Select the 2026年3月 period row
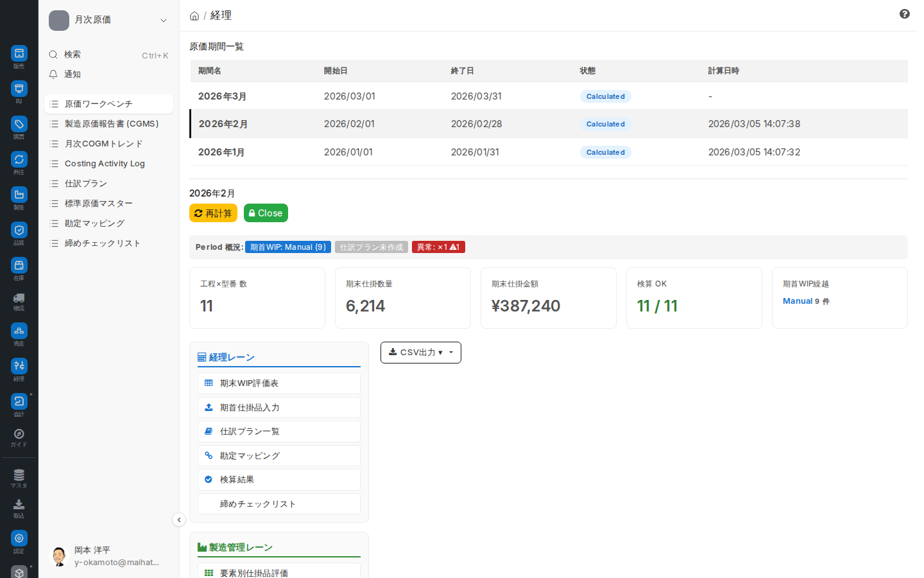The width and height of the screenshot is (924, 578). tap(549, 96)
